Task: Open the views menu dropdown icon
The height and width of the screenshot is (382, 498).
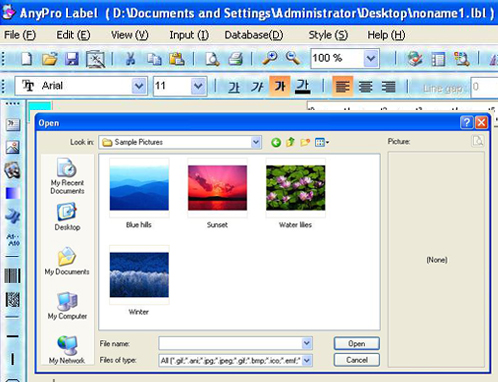Action: click(x=322, y=143)
